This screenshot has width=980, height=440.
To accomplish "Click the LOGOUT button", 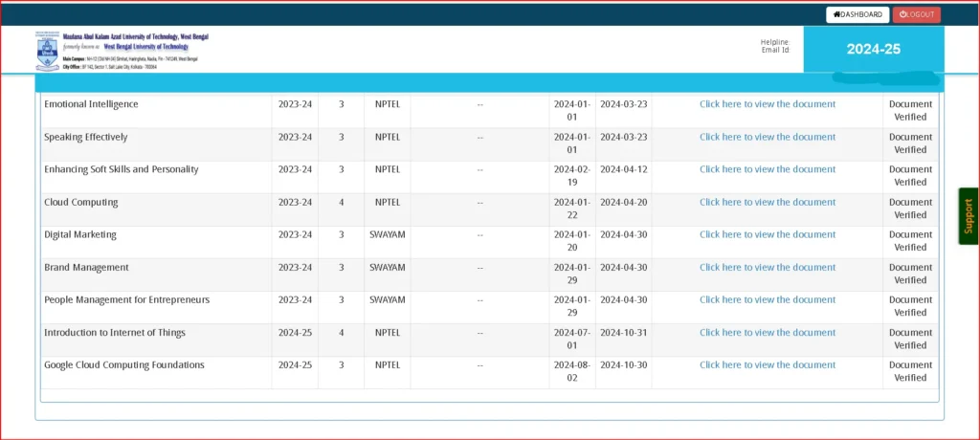I will pos(916,14).
